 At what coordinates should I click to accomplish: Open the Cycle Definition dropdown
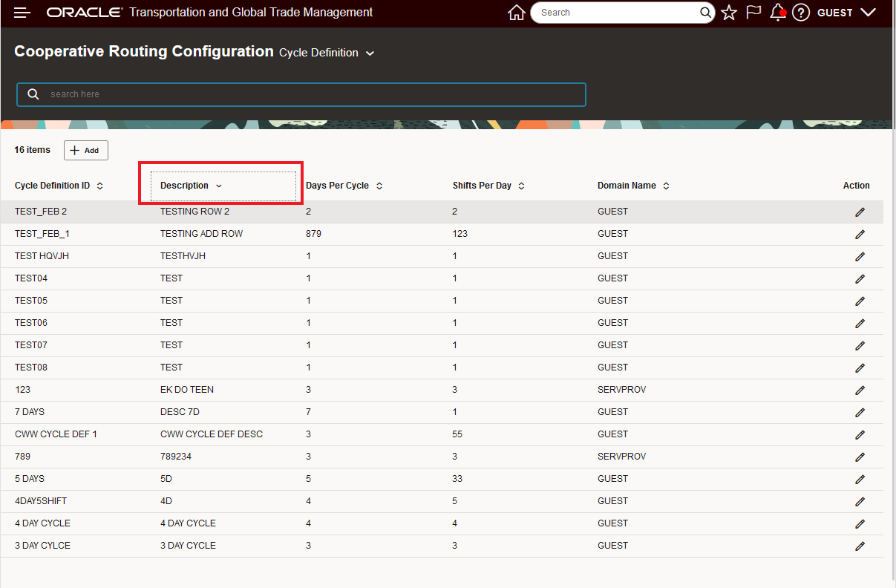[x=327, y=53]
